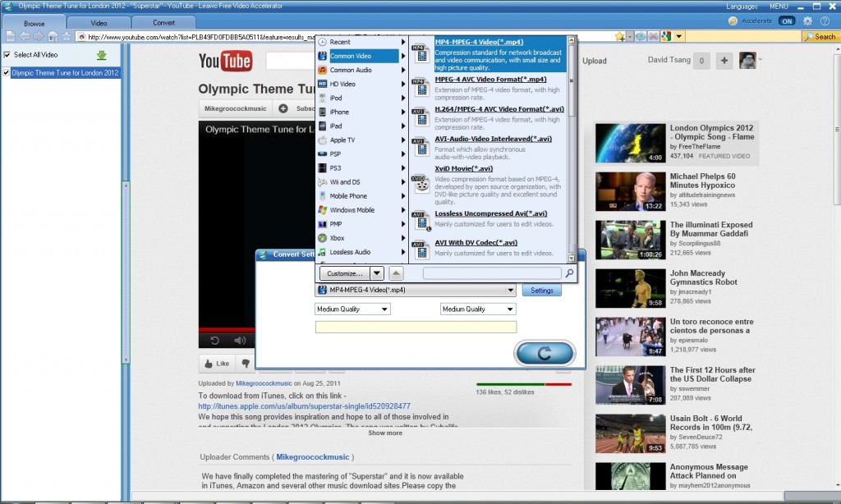Open accelerator settings with the gear icon
This screenshot has height=504, width=841.
(808, 21)
